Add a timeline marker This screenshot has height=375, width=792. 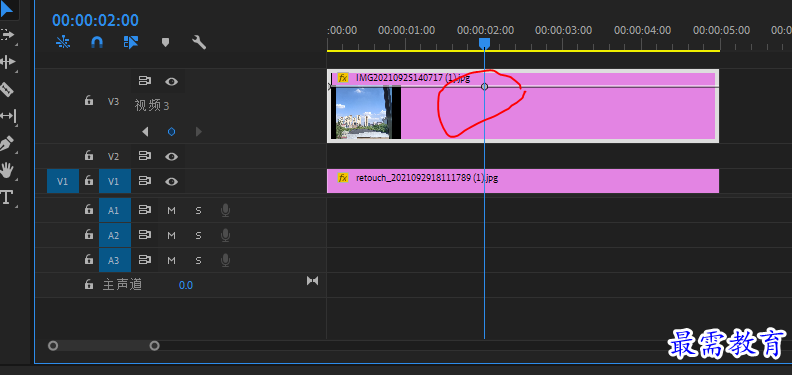tap(165, 42)
